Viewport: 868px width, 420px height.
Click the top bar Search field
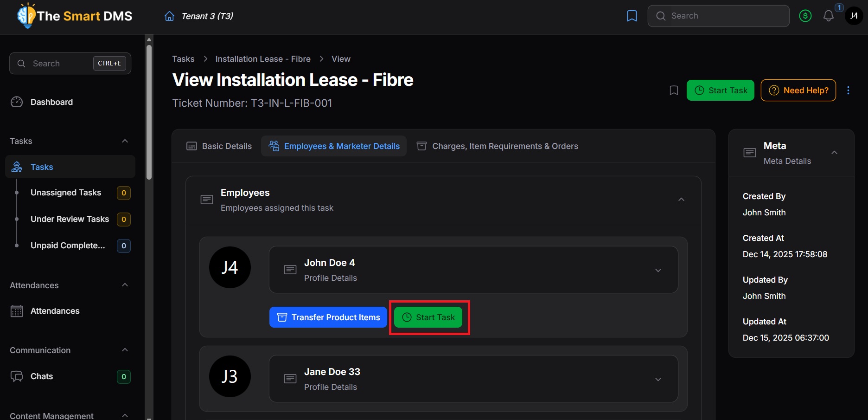(x=719, y=16)
